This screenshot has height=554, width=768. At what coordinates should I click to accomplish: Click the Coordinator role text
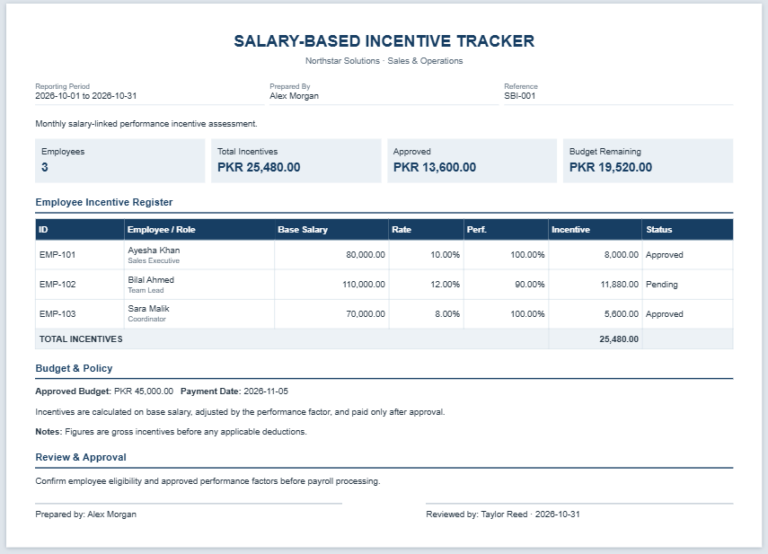click(147, 319)
